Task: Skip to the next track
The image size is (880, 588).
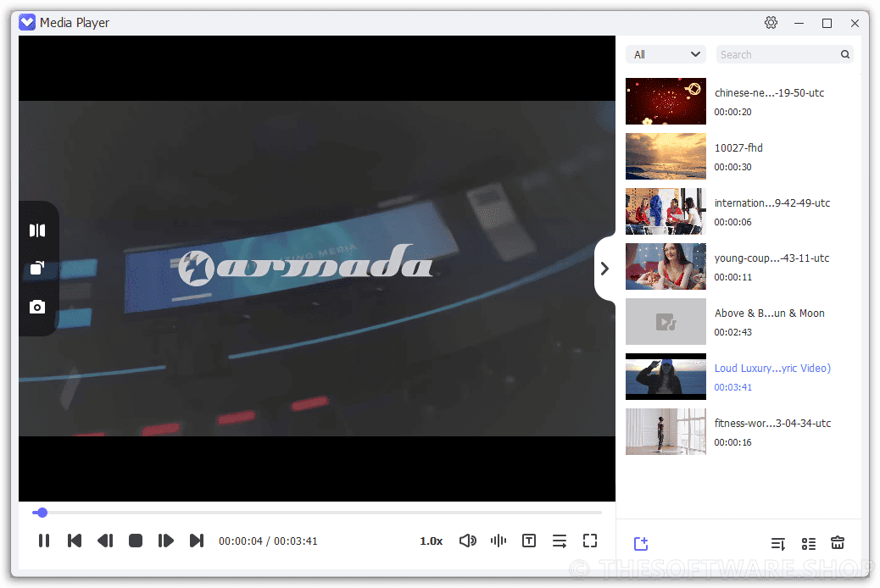Action: click(197, 541)
